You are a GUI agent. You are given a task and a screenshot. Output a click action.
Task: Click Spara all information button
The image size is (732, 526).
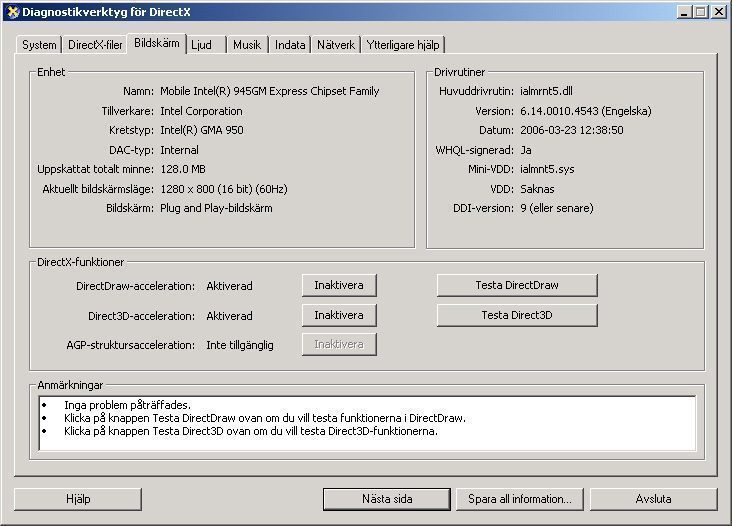pyautogui.click(x=520, y=499)
